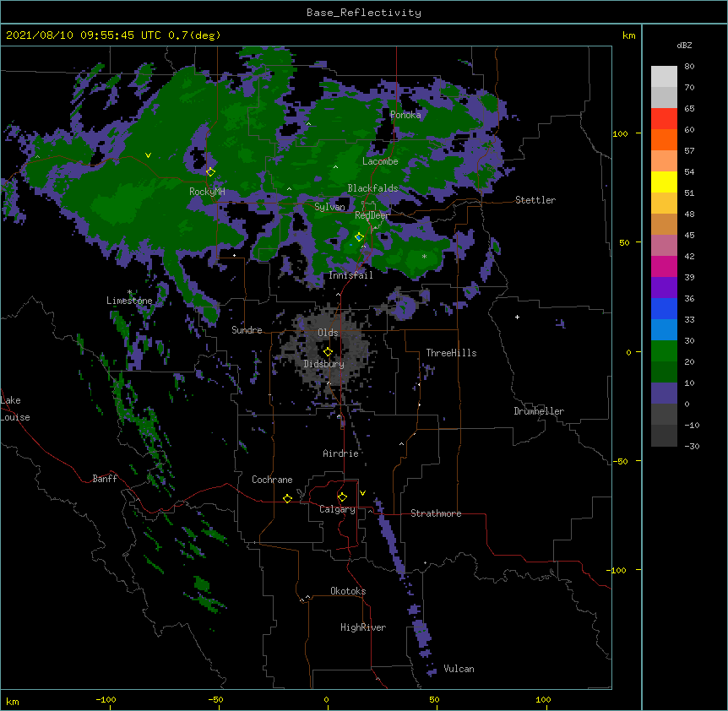Click the Drumheller label
This screenshot has height=711, width=728.
tap(539, 411)
